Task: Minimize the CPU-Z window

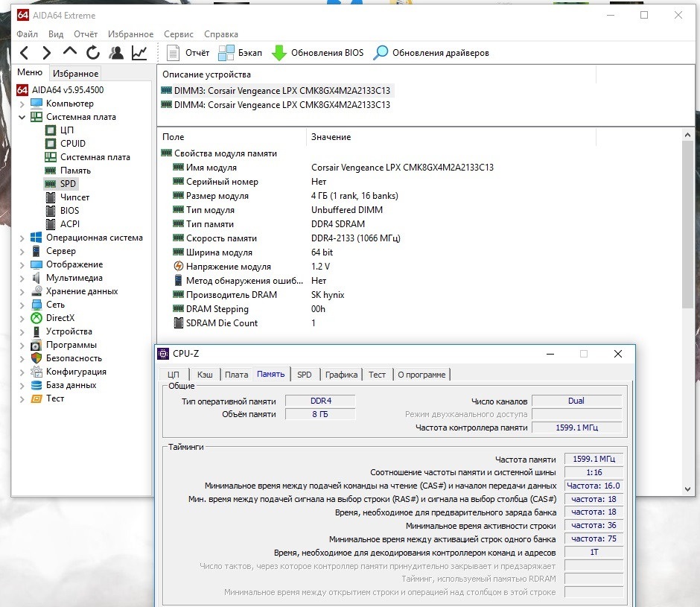Action: [x=550, y=355]
